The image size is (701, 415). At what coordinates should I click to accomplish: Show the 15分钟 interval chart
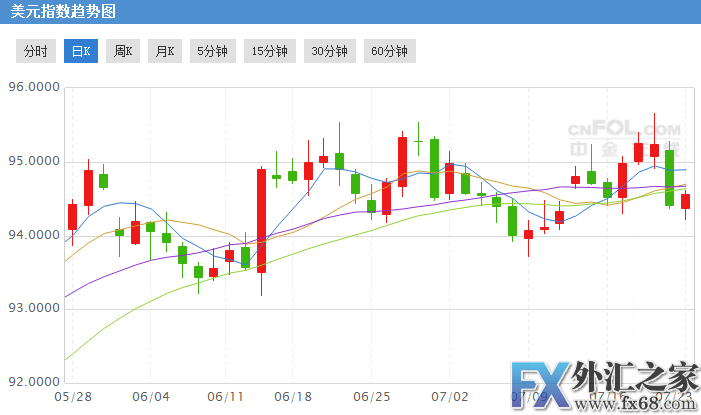coord(269,51)
